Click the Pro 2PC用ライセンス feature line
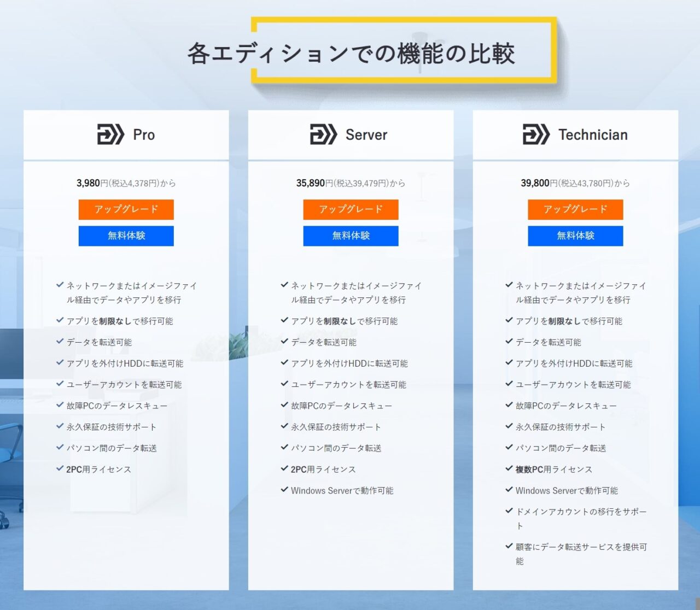This screenshot has height=610, width=700. coord(98,470)
